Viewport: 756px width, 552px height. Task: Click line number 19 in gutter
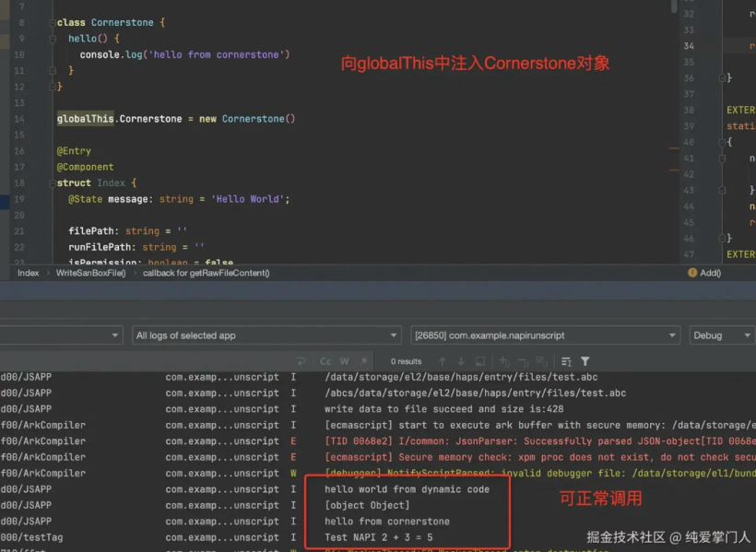19,199
